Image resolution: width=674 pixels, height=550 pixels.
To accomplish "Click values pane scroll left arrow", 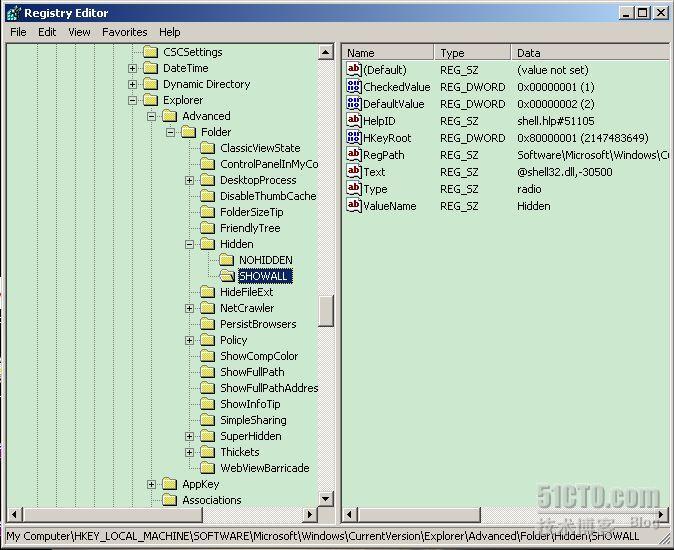I will [x=349, y=514].
